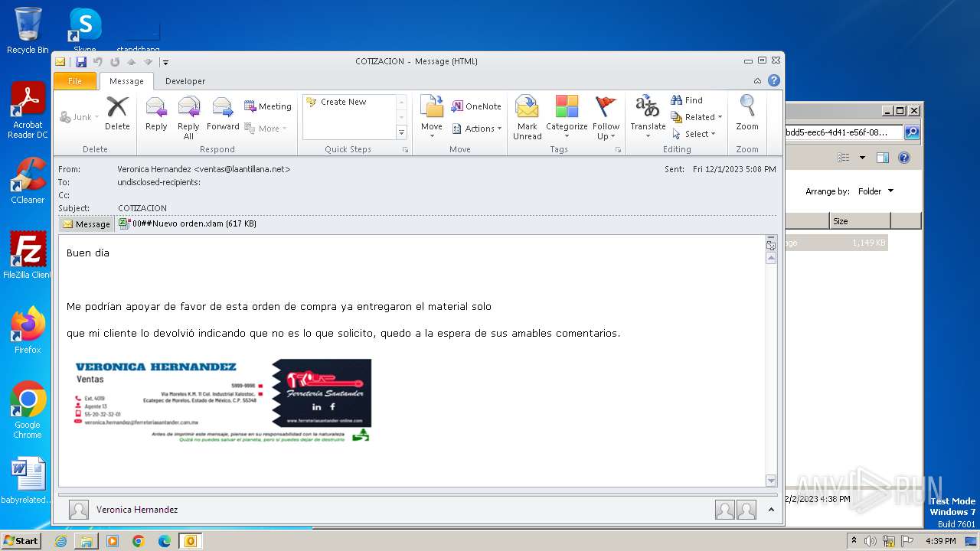The width and height of the screenshot is (980, 551).
Task: Launch Firefox from desktop
Action: tap(28, 331)
